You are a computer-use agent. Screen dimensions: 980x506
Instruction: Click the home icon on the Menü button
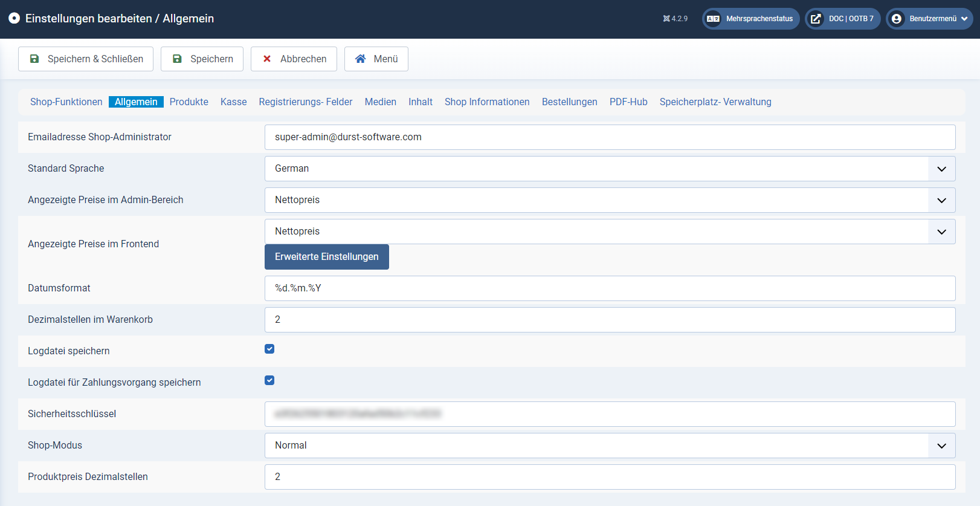[361, 59]
